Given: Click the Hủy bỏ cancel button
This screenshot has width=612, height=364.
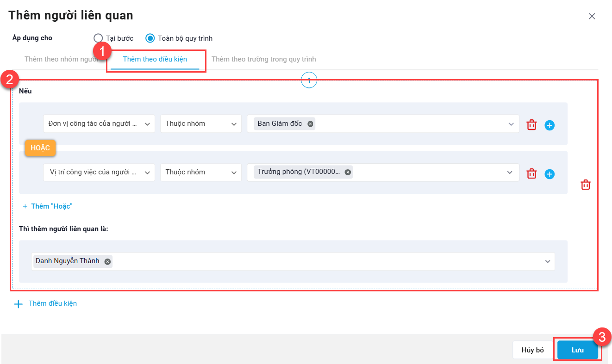Looking at the screenshot, I should 533,350.
